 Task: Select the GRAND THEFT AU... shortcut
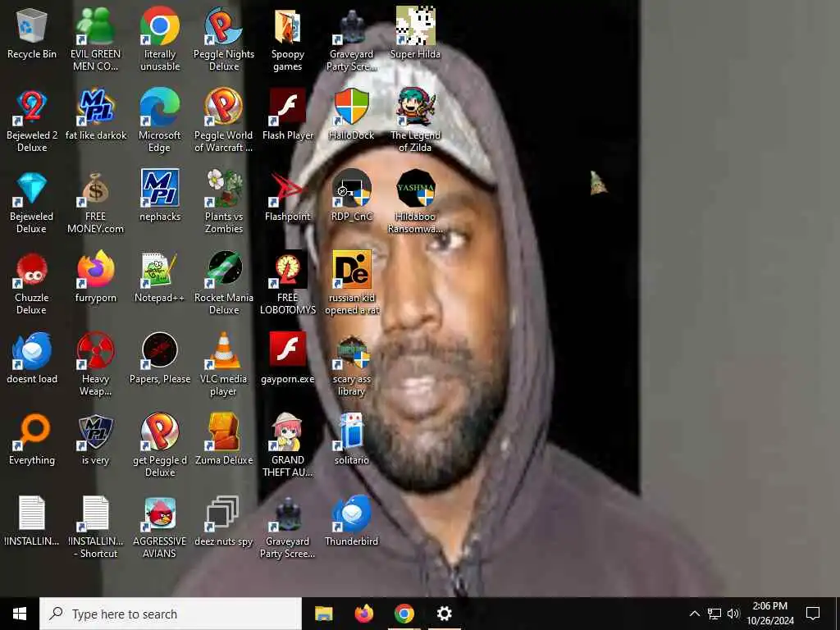pos(288,431)
